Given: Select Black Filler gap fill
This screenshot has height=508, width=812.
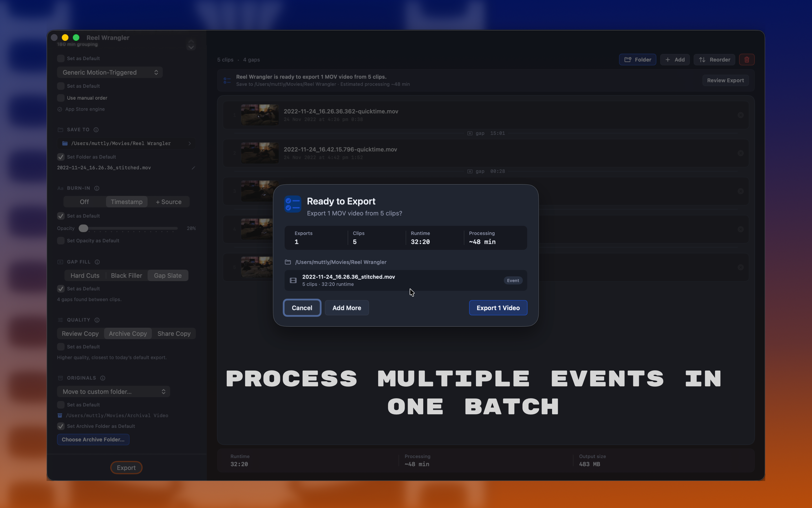Looking at the screenshot, I should coord(127,275).
